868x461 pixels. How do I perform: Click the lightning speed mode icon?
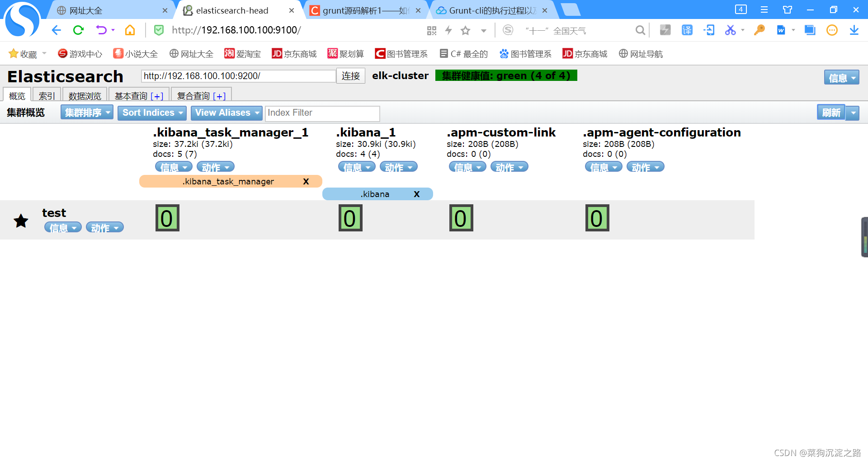(x=448, y=30)
